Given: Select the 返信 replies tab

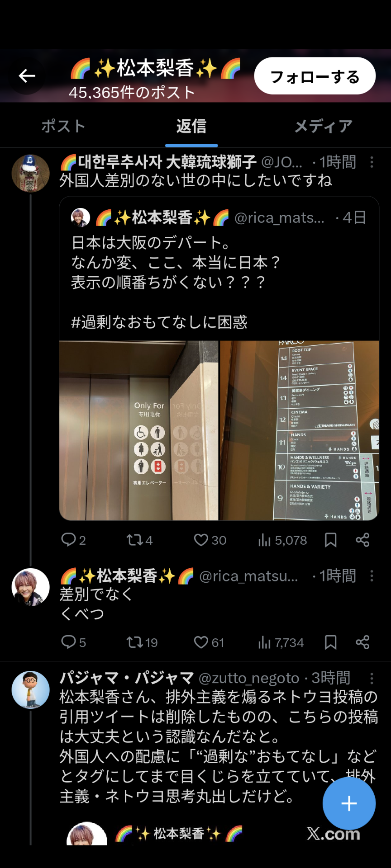Looking at the screenshot, I should pyautogui.click(x=191, y=126).
